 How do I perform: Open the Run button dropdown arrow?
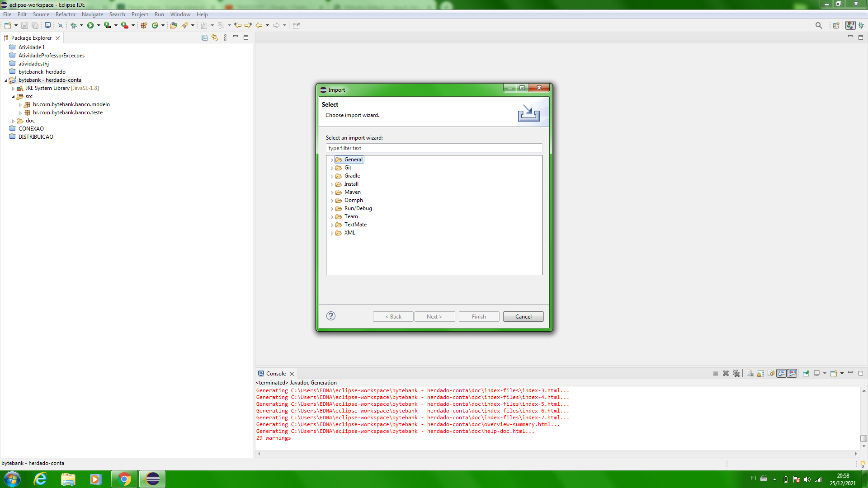click(99, 25)
